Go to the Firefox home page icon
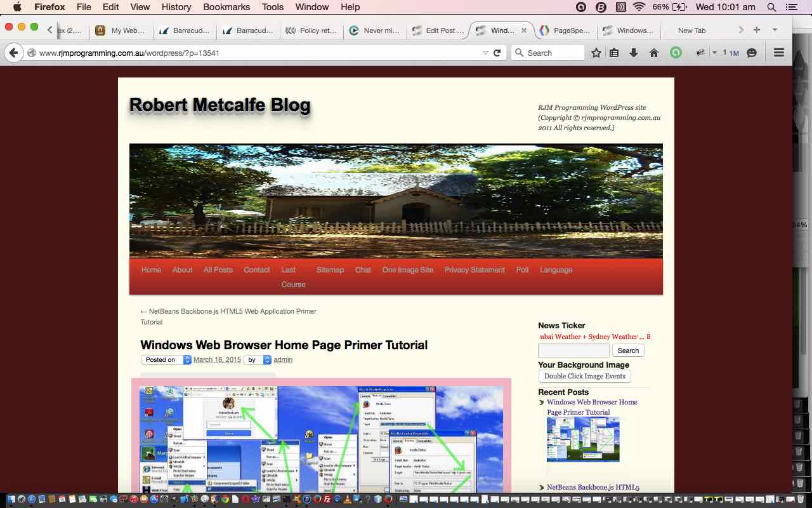Viewport: 812px width, 508px height. [653, 53]
